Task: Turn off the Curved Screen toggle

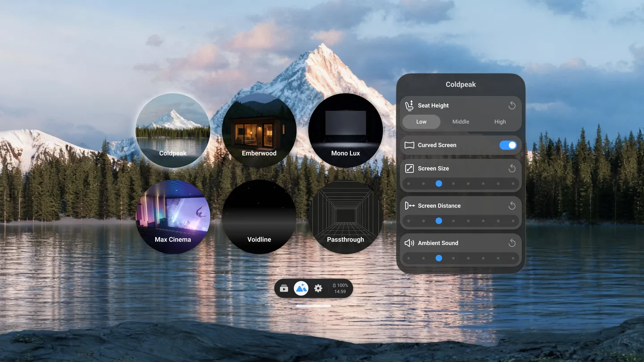Action: (x=508, y=145)
